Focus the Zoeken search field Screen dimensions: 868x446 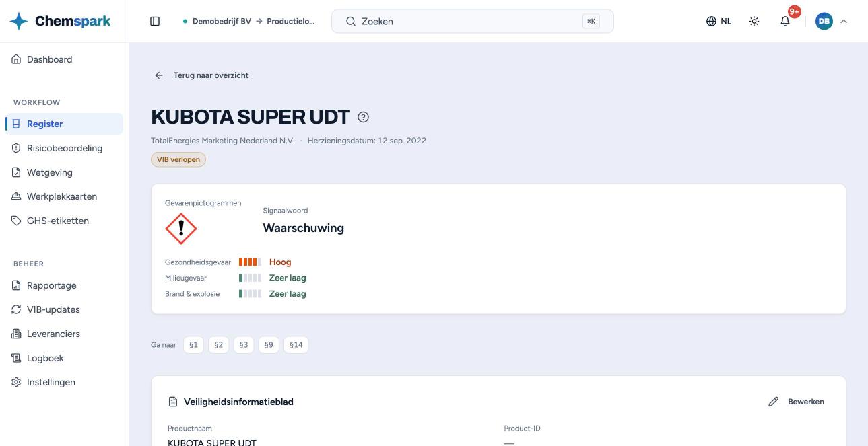click(x=472, y=21)
